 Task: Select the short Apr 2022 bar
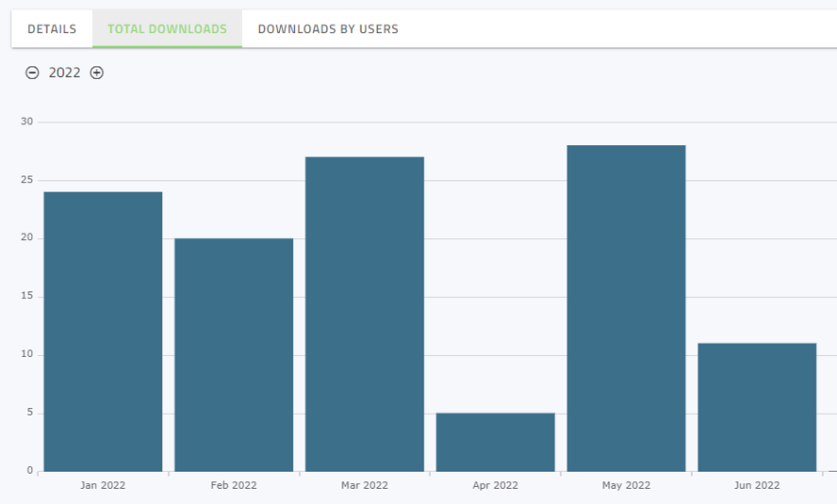(x=495, y=442)
